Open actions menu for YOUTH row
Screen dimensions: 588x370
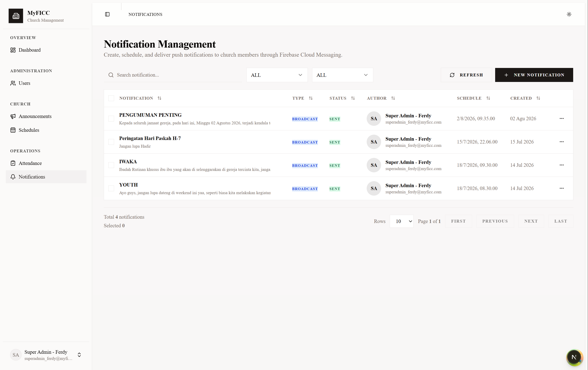click(x=562, y=188)
